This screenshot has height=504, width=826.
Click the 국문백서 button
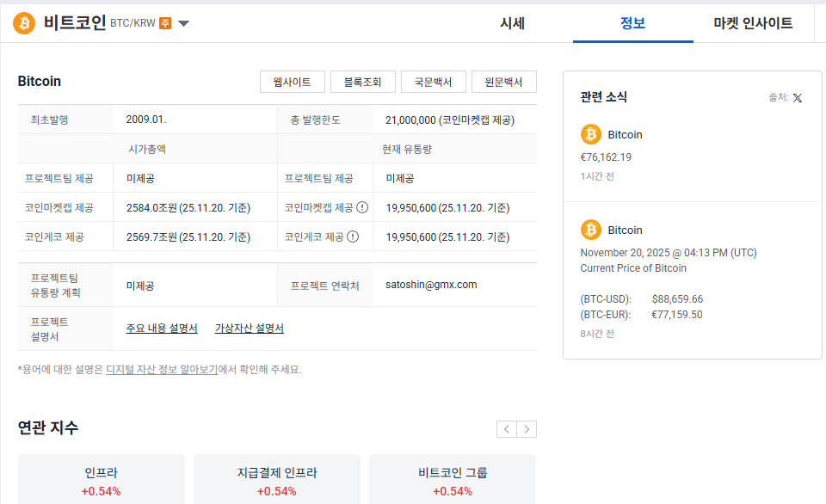(434, 82)
